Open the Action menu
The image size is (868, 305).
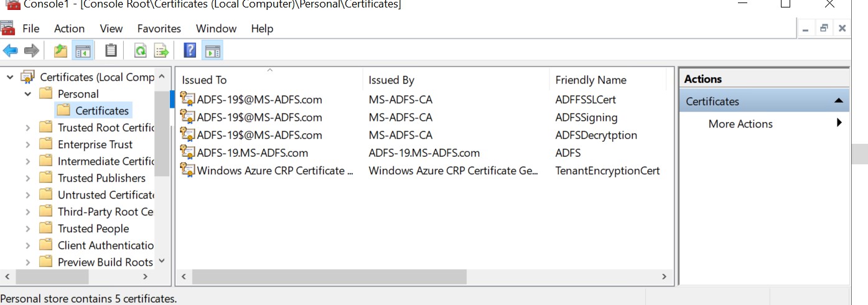(69, 29)
